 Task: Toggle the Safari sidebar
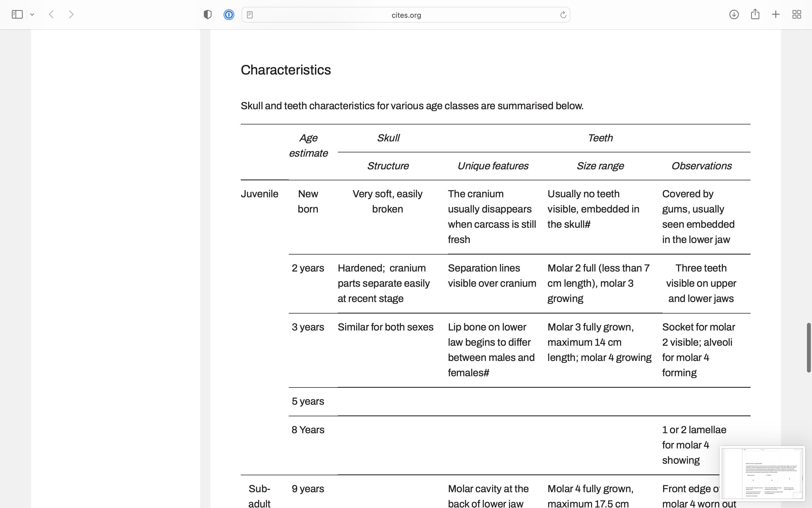[17, 14]
